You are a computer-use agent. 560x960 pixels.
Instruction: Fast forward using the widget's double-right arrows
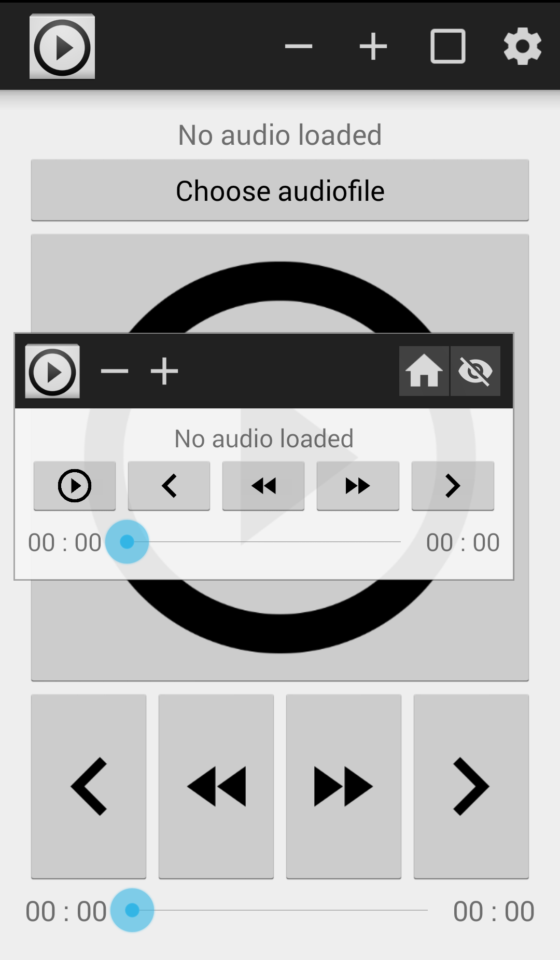click(x=358, y=486)
